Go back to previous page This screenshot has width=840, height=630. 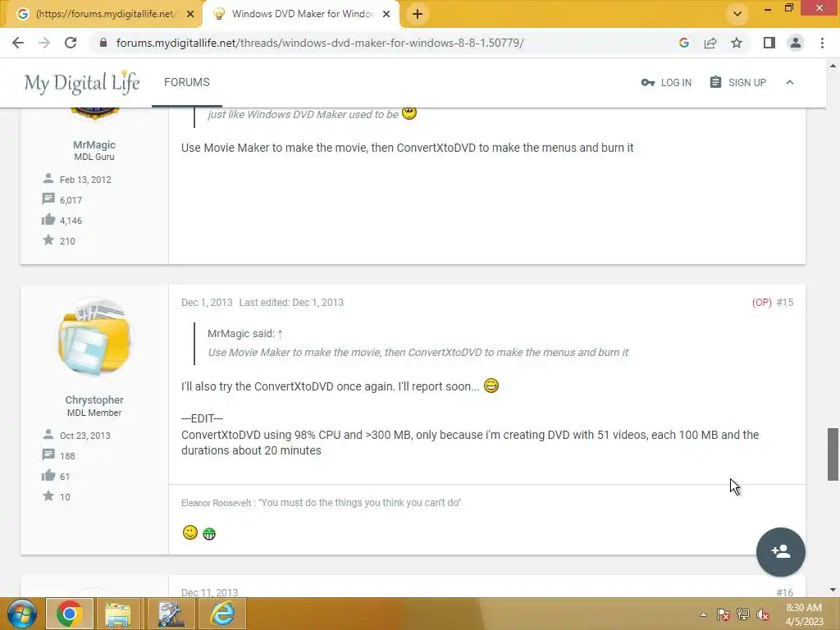tap(18, 43)
